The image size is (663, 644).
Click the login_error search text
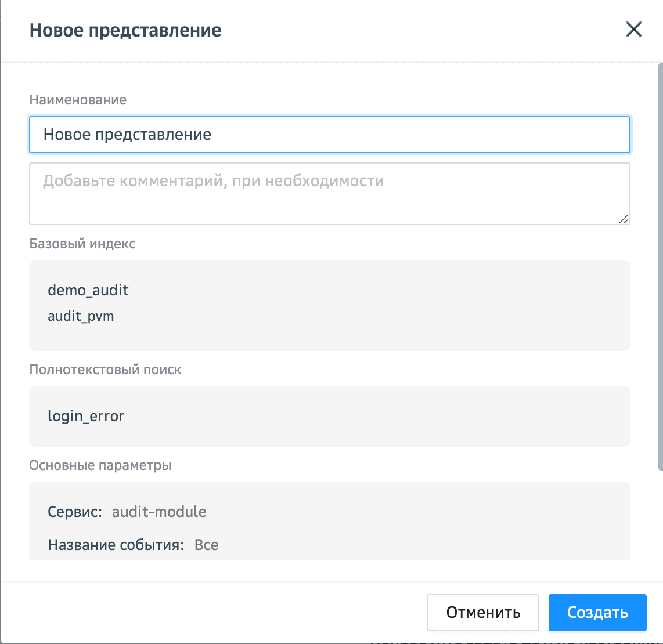[x=86, y=416]
